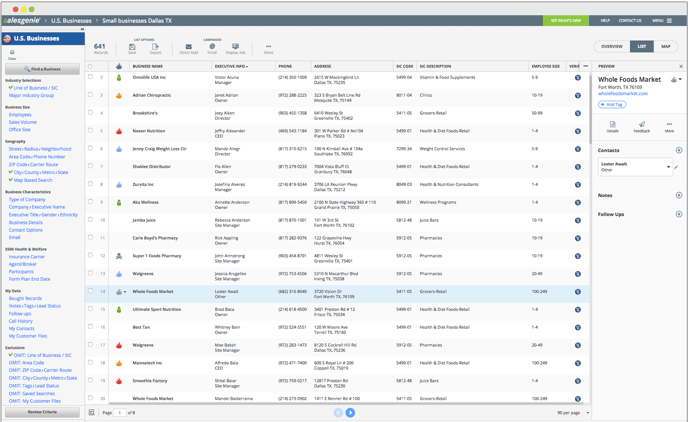Click the Feedback icon in preview panel
Image resolution: width=688 pixels, height=422 pixels.
[641, 125]
